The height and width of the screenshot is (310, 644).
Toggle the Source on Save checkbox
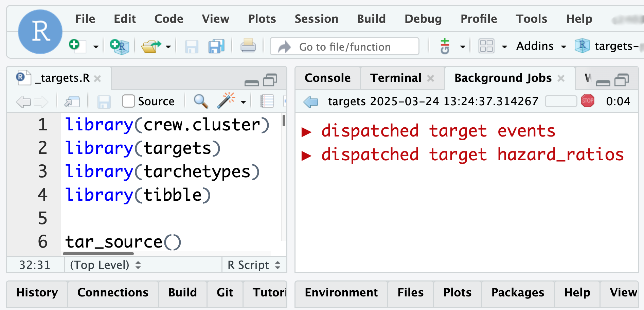[x=128, y=101]
